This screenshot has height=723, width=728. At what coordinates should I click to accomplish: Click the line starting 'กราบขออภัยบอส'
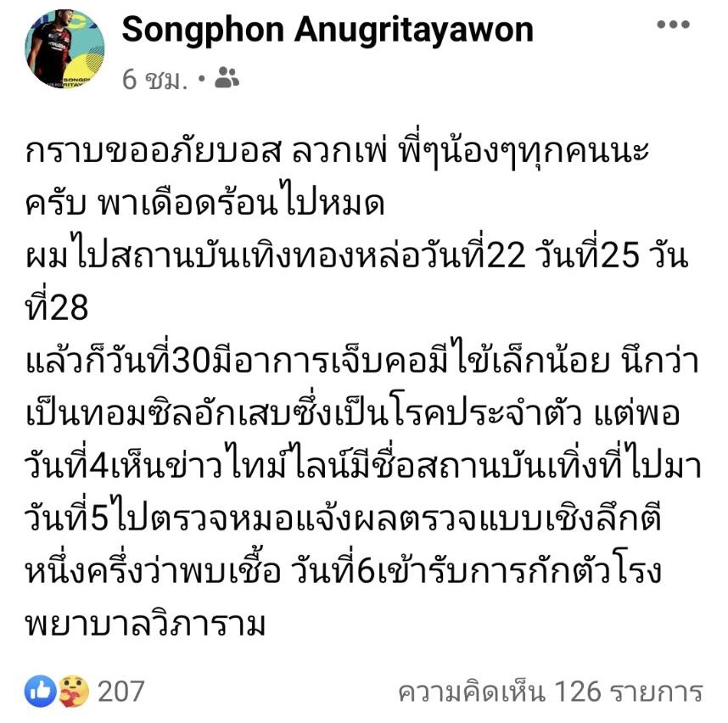[x=337, y=151]
